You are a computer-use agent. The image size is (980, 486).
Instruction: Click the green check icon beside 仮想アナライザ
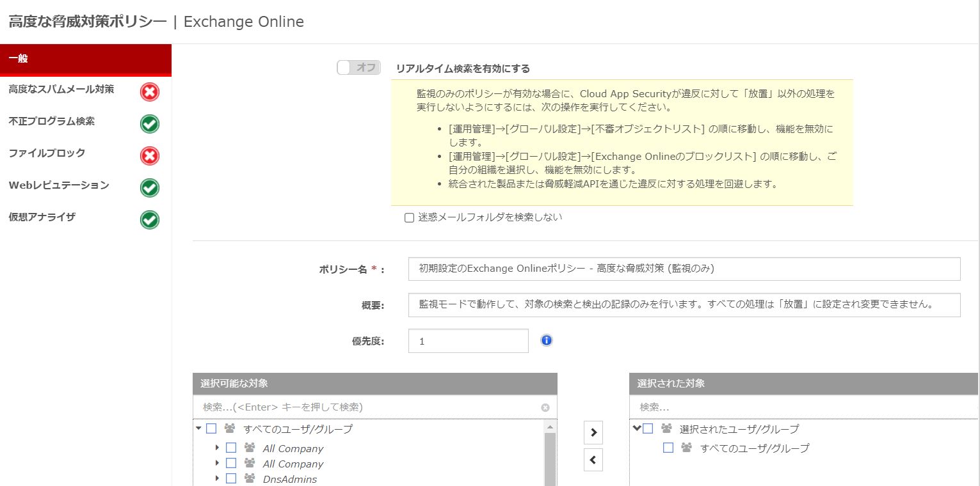click(150, 220)
